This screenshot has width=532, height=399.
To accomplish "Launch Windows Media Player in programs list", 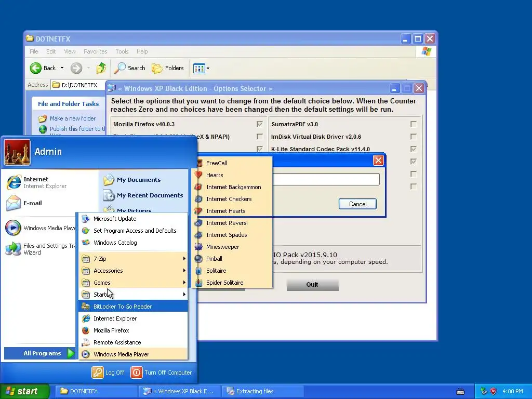I will tap(133, 354).
